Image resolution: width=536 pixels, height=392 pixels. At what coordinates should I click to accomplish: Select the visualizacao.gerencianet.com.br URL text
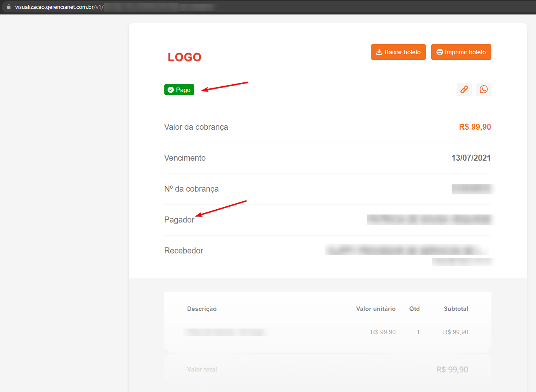59,7
